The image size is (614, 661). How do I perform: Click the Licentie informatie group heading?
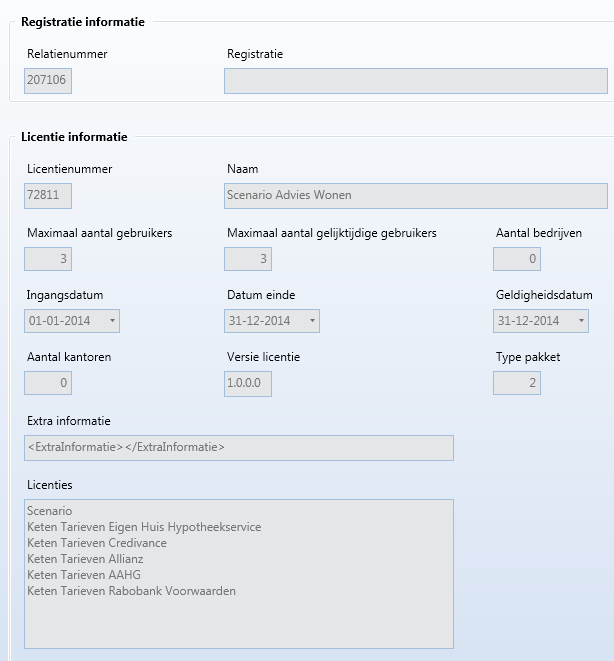(74, 137)
